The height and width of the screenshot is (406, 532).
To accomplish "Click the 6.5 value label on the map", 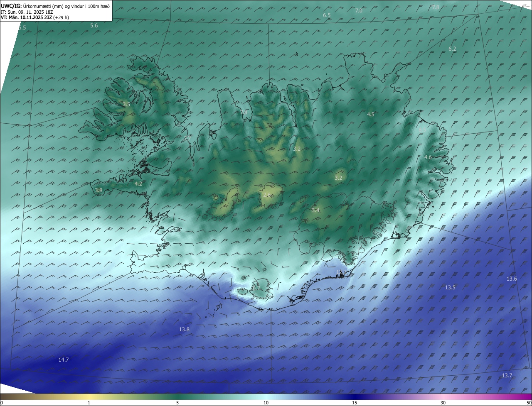I will pos(327,15).
